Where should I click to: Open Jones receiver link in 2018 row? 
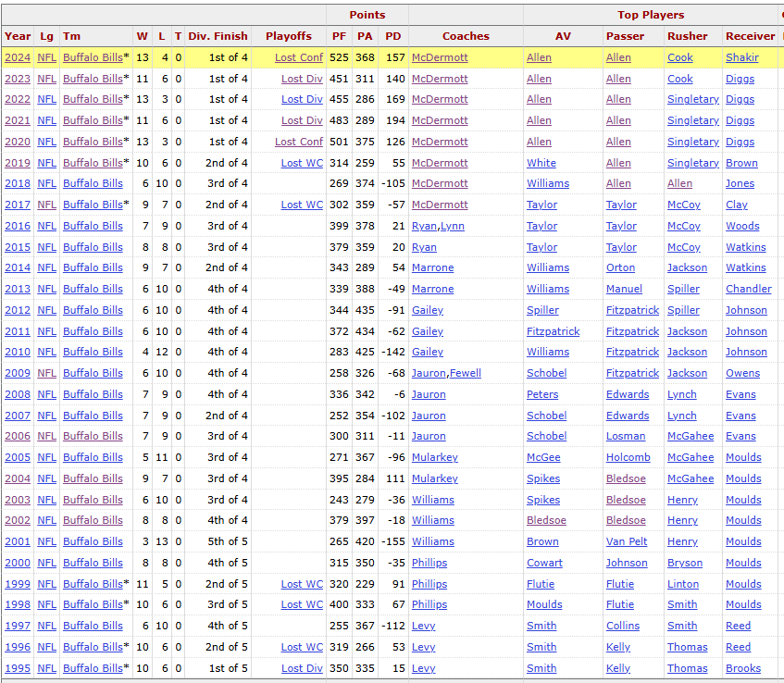[x=740, y=183]
